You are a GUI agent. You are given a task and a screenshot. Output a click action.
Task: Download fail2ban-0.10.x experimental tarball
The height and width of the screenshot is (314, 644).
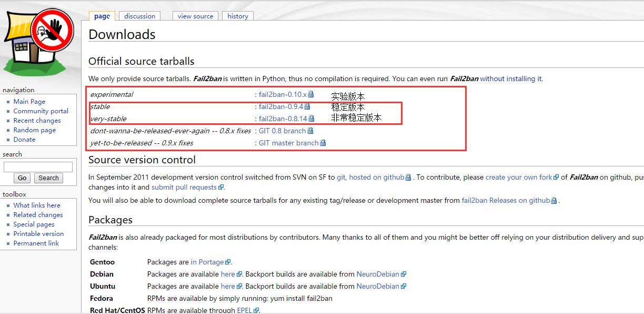point(283,94)
